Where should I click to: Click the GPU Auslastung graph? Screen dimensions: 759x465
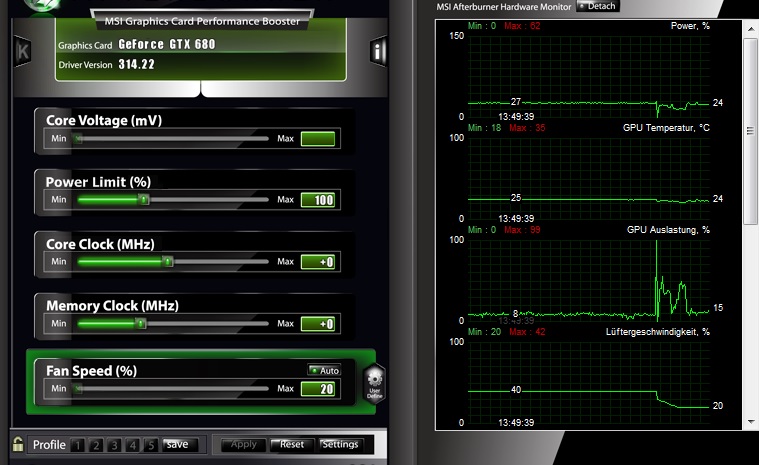(589, 279)
